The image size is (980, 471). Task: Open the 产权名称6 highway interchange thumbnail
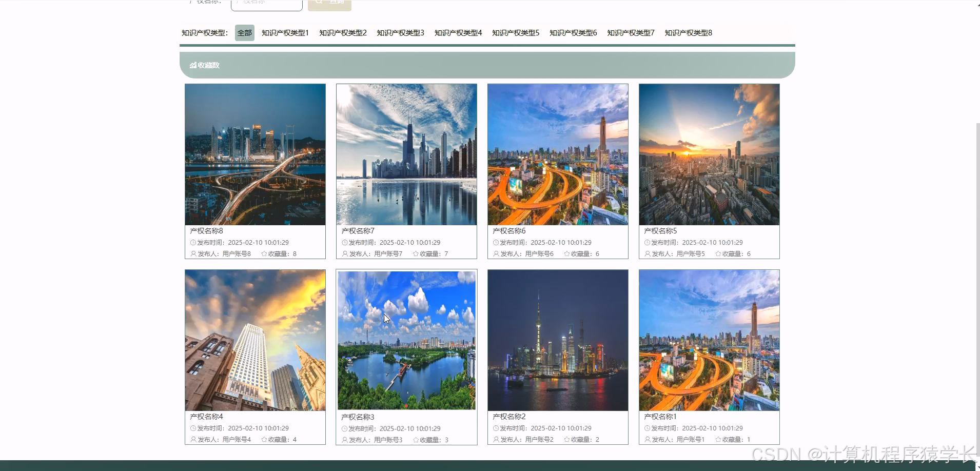558,154
